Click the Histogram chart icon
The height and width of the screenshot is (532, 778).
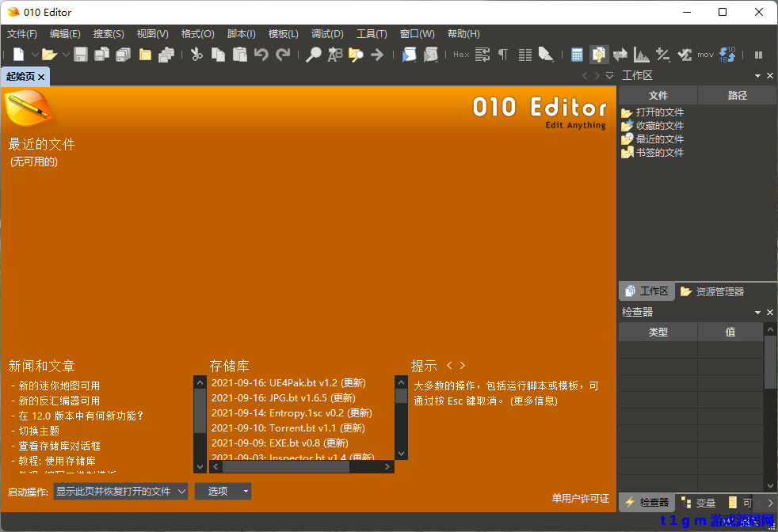click(641, 55)
